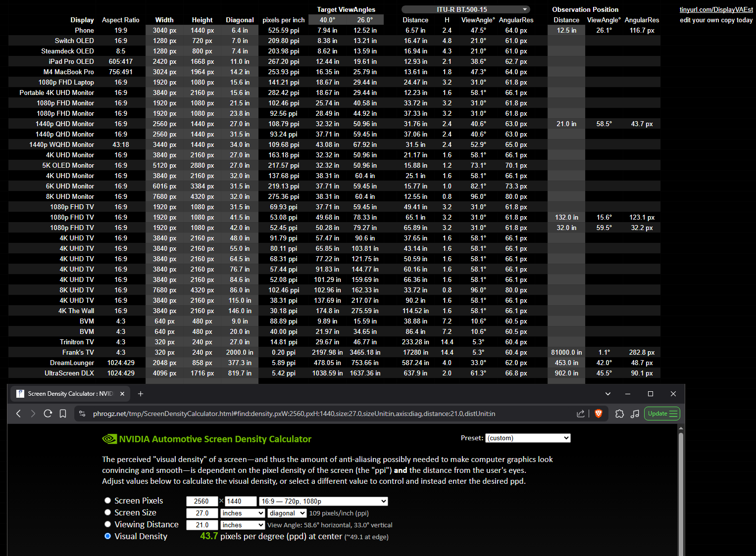
Task: Click the pixel height field showing 1440
Action: pyautogui.click(x=241, y=501)
